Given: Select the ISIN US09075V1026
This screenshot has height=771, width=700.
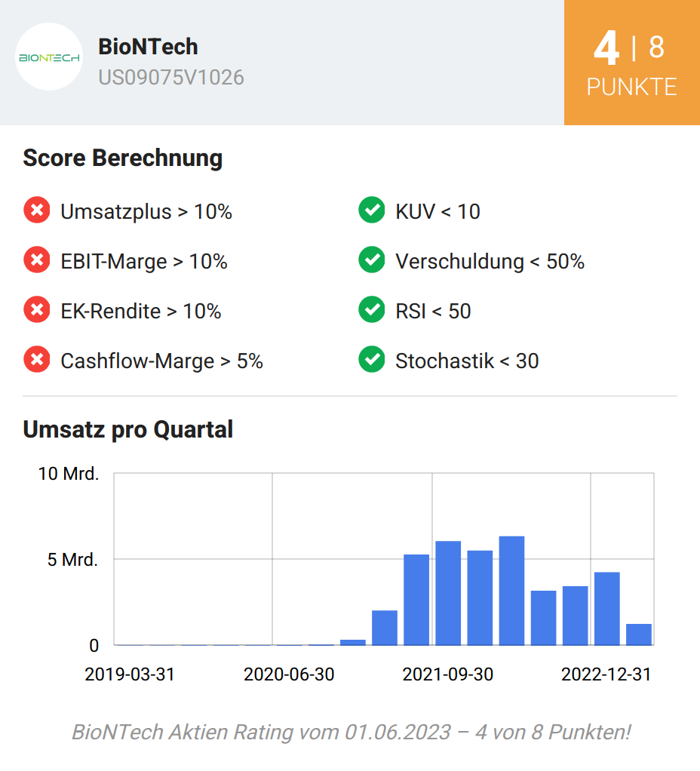Looking at the screenshot, I should coord(171,78).
